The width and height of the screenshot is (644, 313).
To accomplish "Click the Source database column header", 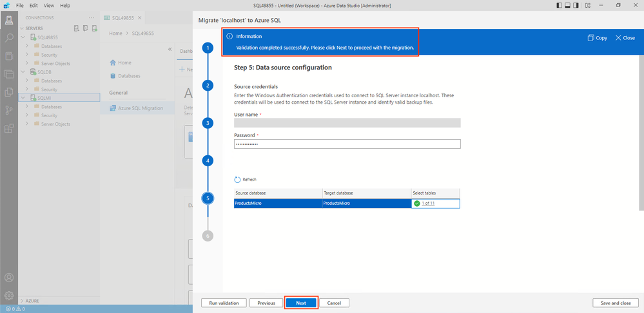I will [278, 193].
